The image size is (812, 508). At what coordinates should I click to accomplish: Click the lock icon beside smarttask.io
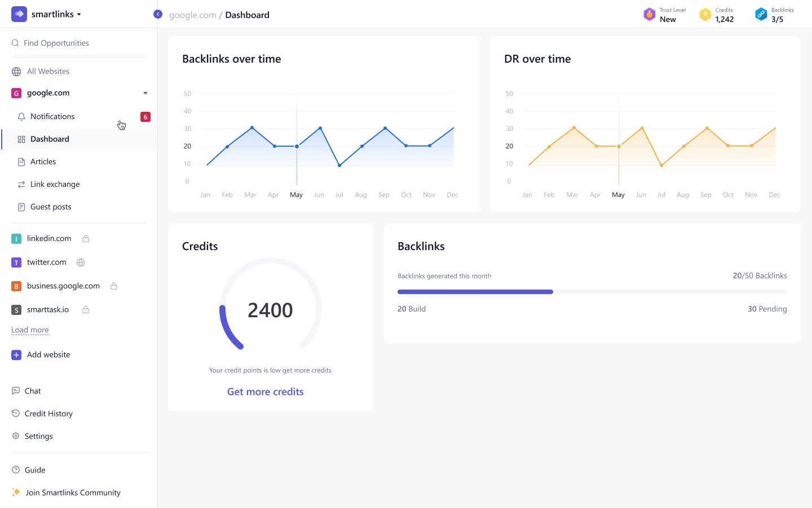pos(86,309)
